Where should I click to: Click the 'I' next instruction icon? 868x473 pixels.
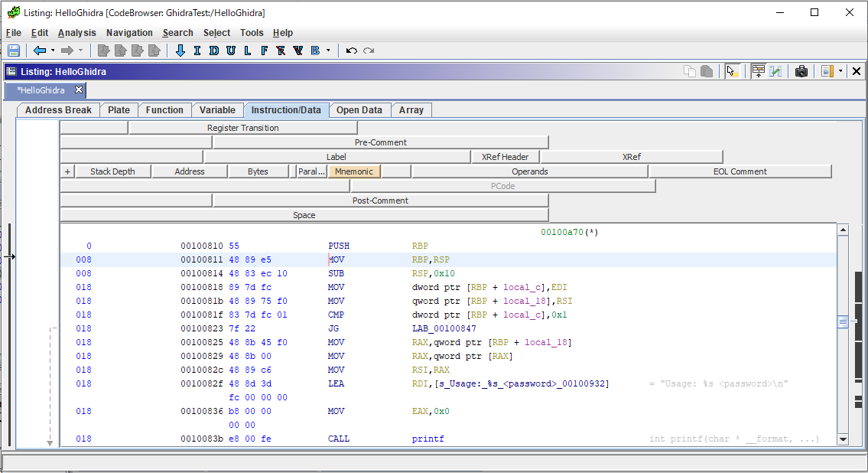(197, 51)
